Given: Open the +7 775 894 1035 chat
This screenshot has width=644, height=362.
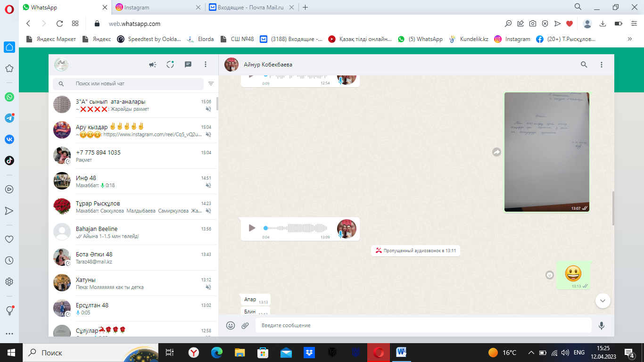Looking at the screenshot, I should (133, 156).
